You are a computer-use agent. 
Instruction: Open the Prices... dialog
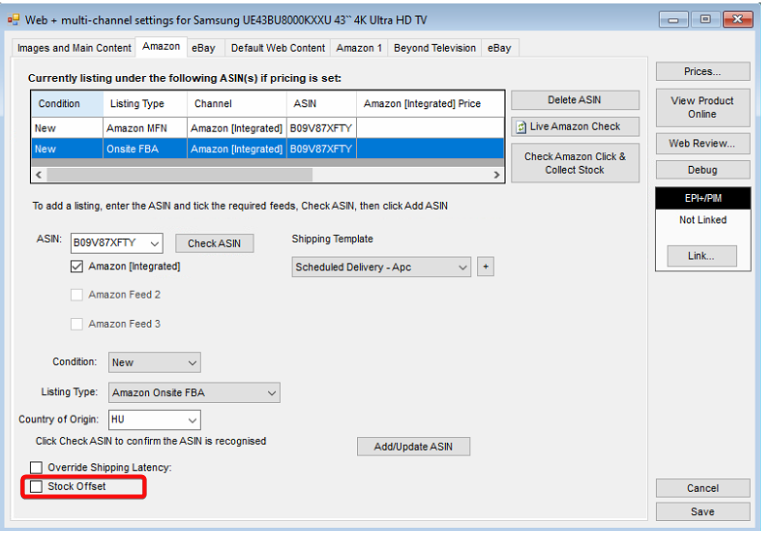[x=702, y=72]
